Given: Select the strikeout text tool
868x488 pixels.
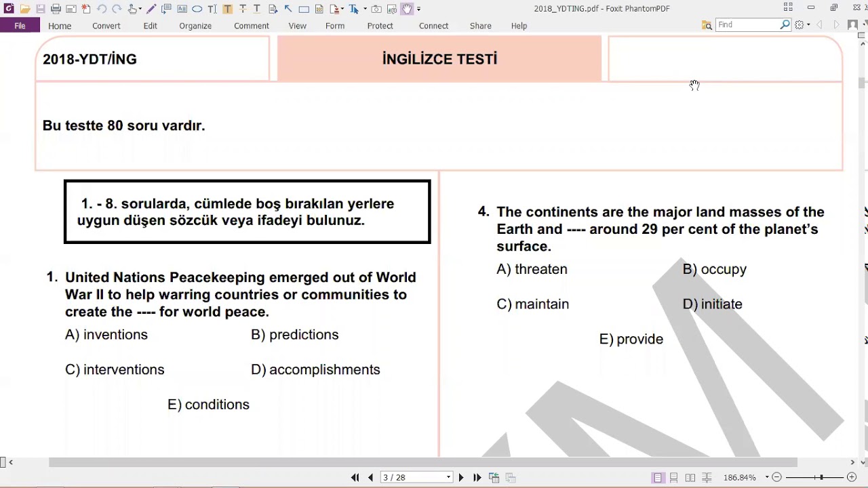Looking at the screenshot, I should click(243, 9).
